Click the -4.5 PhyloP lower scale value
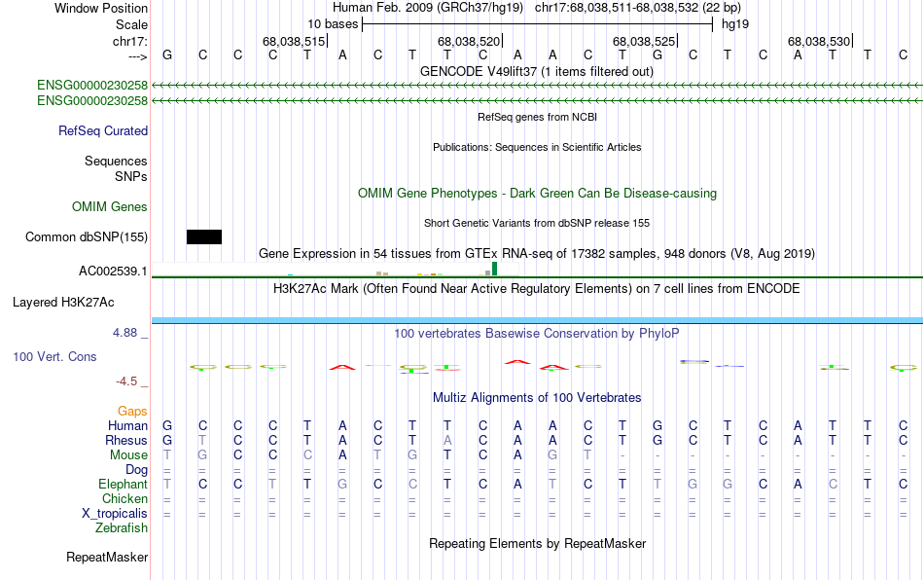The image size is (924, 580). pyautogui.click(x=126, y=381)
